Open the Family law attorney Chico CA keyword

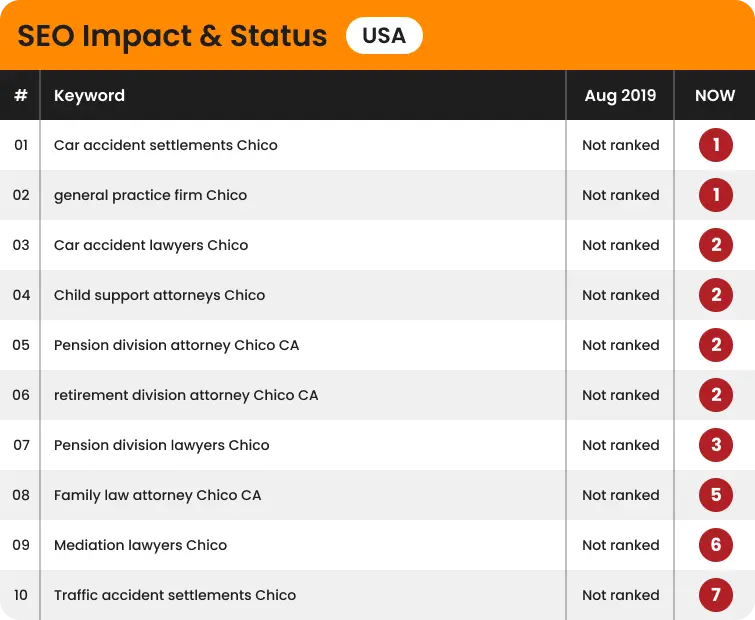157,495
